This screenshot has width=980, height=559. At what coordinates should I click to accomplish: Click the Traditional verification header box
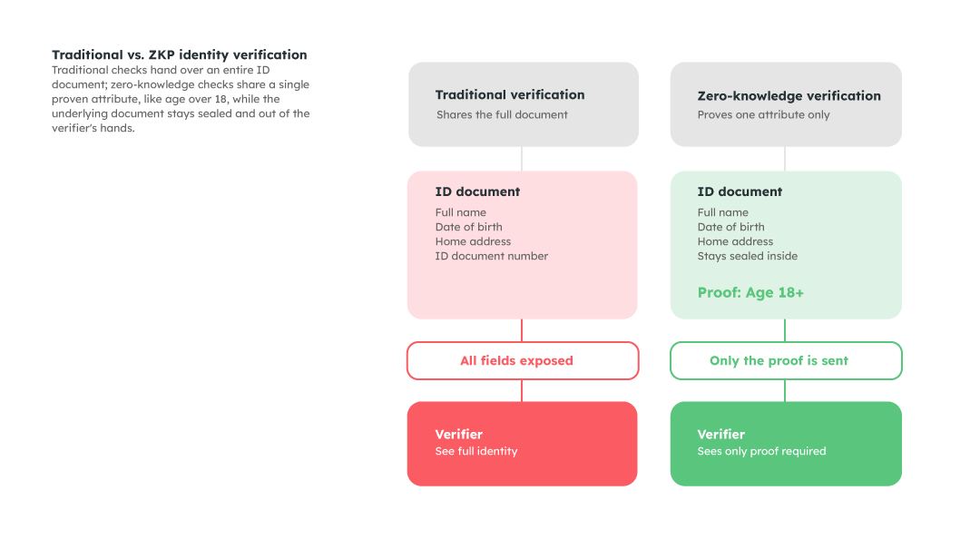[x=524, y=104]
